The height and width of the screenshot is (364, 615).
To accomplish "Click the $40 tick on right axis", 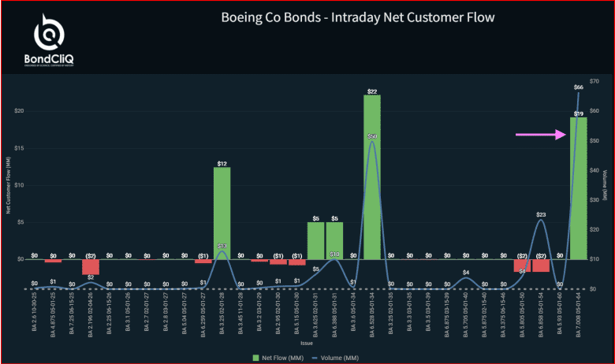I will point(594,170).
